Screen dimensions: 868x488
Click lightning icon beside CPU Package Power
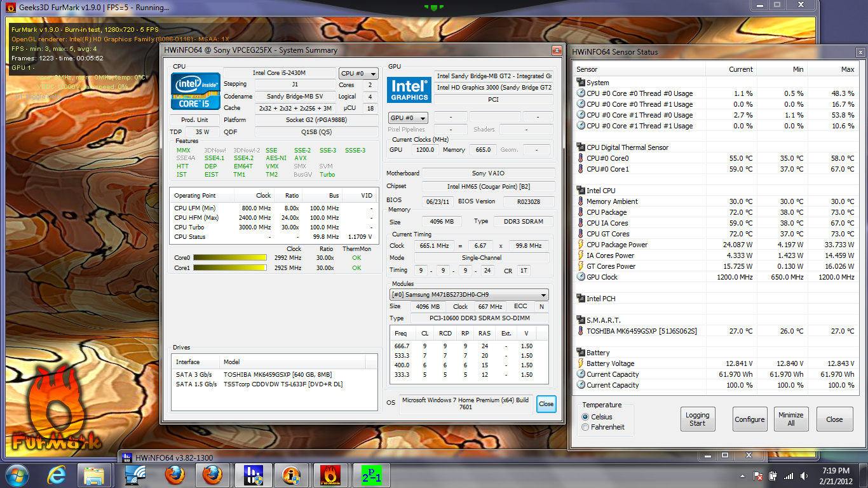[581, 245]
